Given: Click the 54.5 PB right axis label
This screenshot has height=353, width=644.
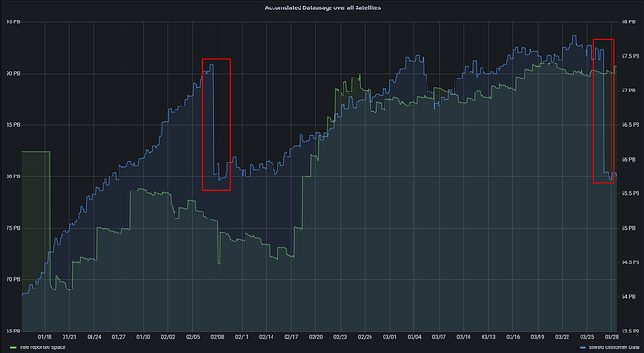Looking at the screenshot, I should click(x=630, y=262).
